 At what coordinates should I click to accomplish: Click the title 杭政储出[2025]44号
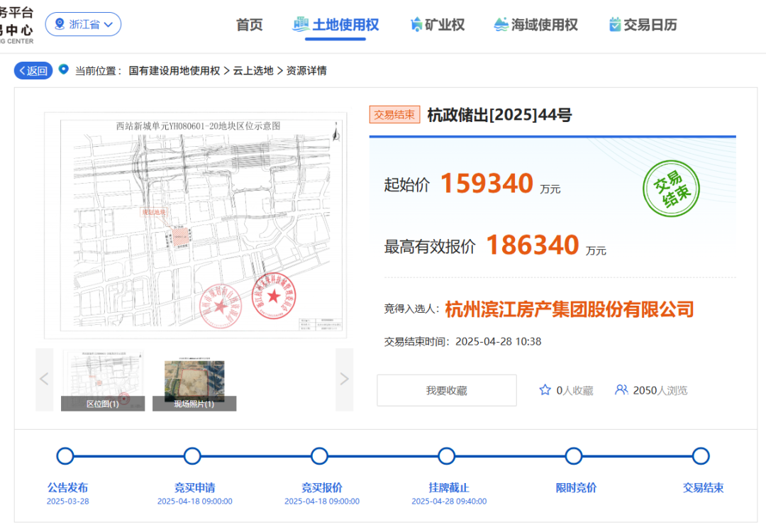(x=500, y=115)
